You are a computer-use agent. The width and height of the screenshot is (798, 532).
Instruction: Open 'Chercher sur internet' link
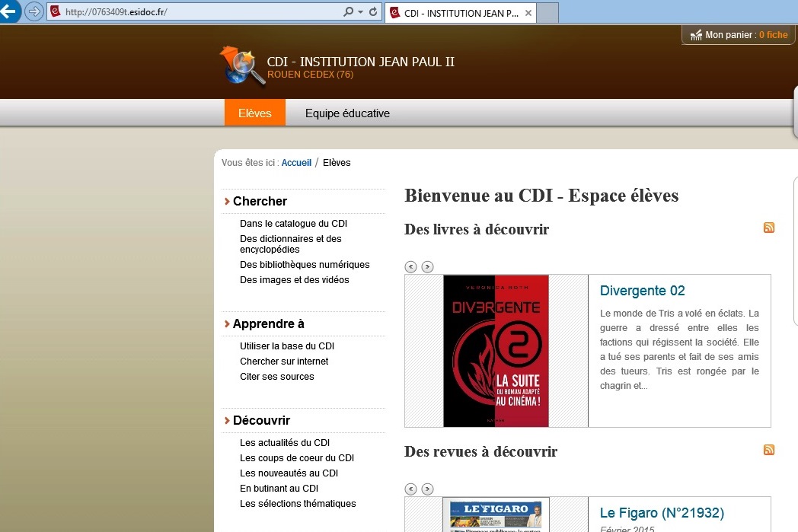click(x=284, y=361)
